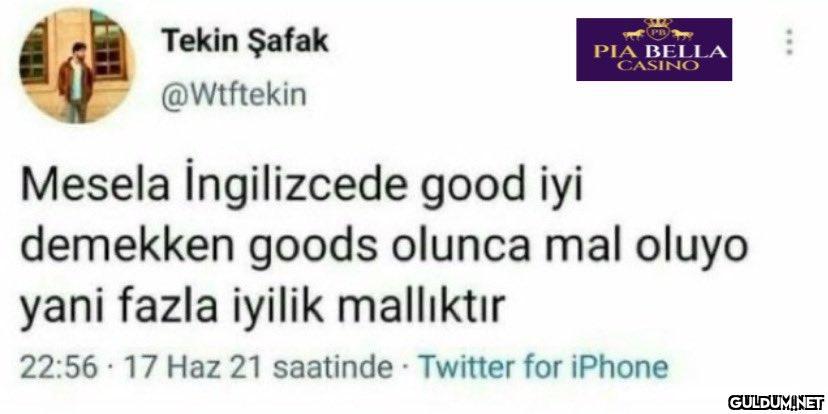Open the display name Tekin Şafak
This screenshot has height=414, width=828.
[x=245, y=41]
